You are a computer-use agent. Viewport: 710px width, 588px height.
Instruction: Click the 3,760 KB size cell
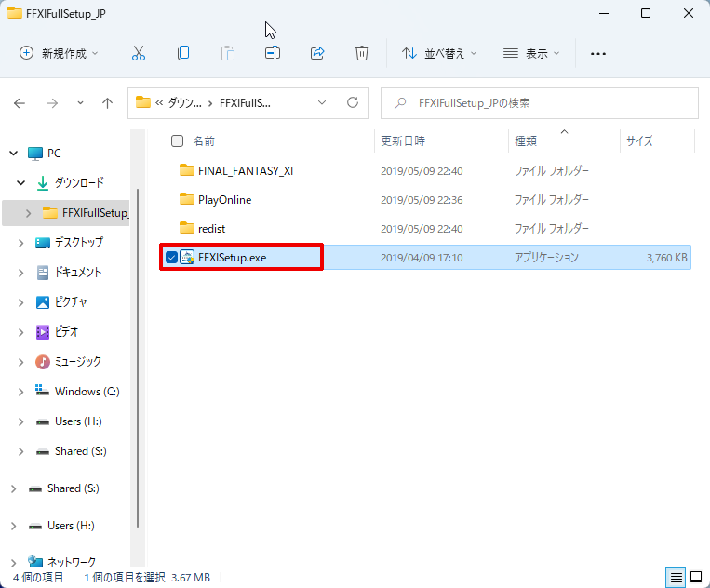pyautogui.click(x=666, y=258)
